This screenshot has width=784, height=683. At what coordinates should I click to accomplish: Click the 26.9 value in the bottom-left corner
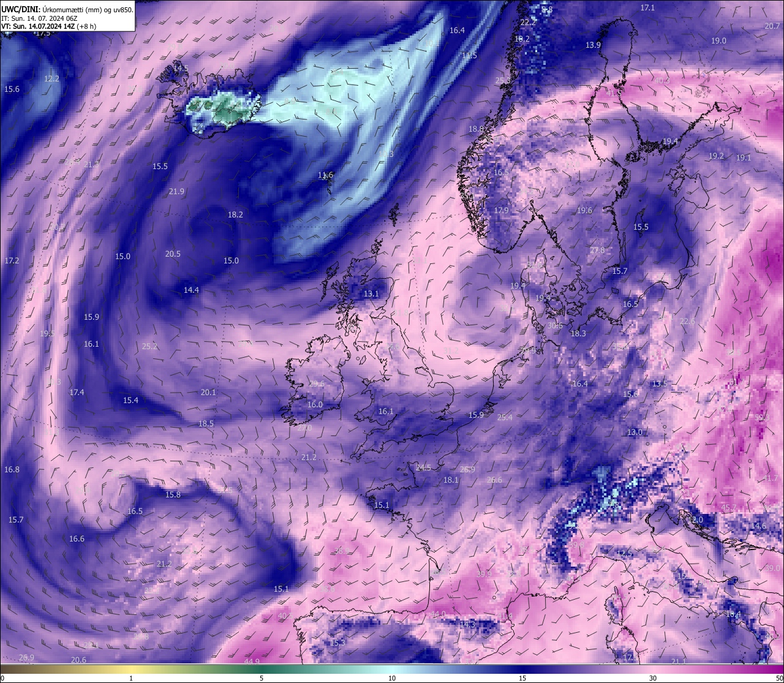(x=26, y=657)
